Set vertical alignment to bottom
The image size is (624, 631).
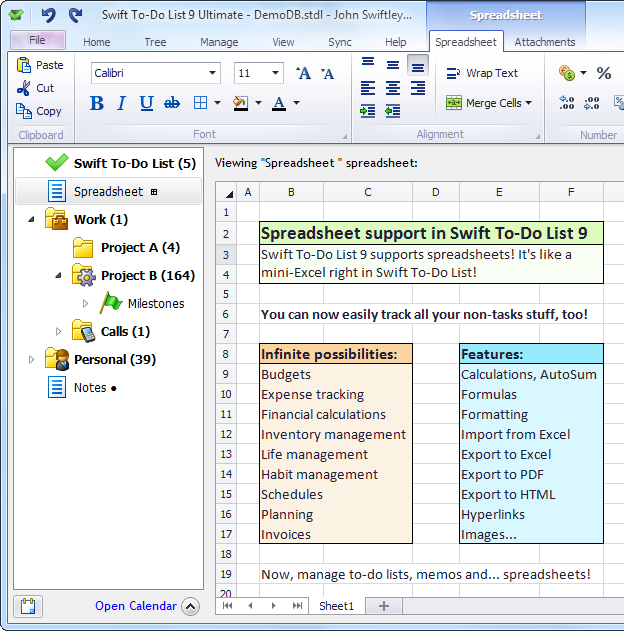[x=418, y=66]
